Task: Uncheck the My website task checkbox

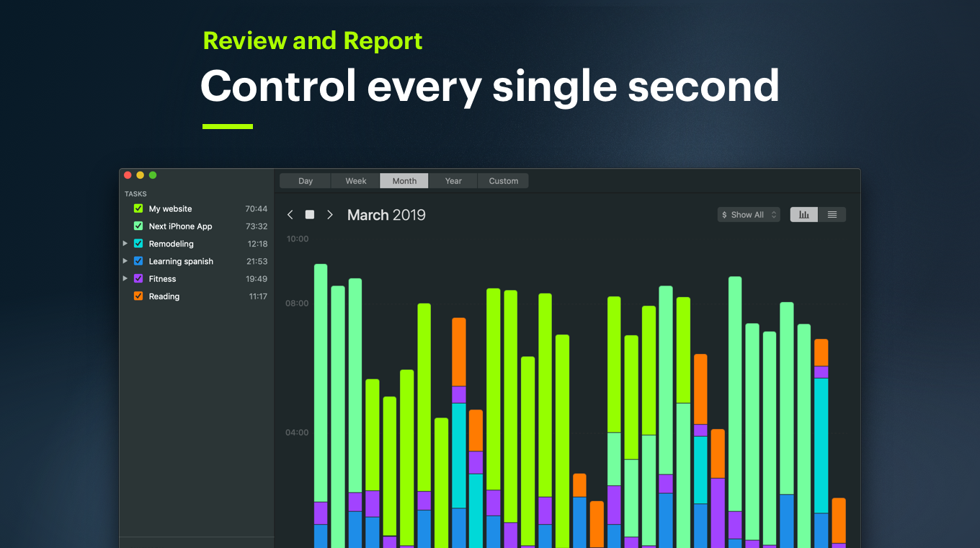Action: [x=138, y=208]
